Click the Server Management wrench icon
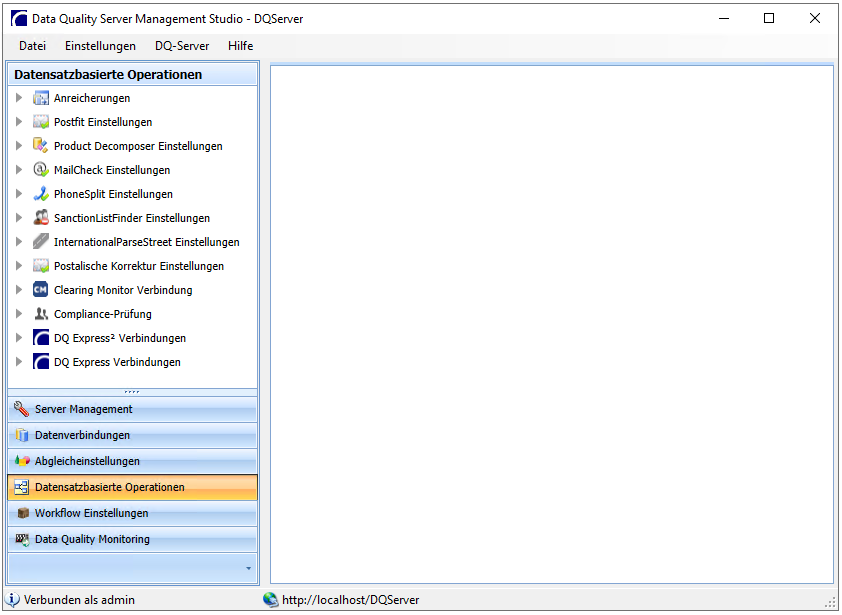Viewport: 842px width, 615px height. pos(21,409)
